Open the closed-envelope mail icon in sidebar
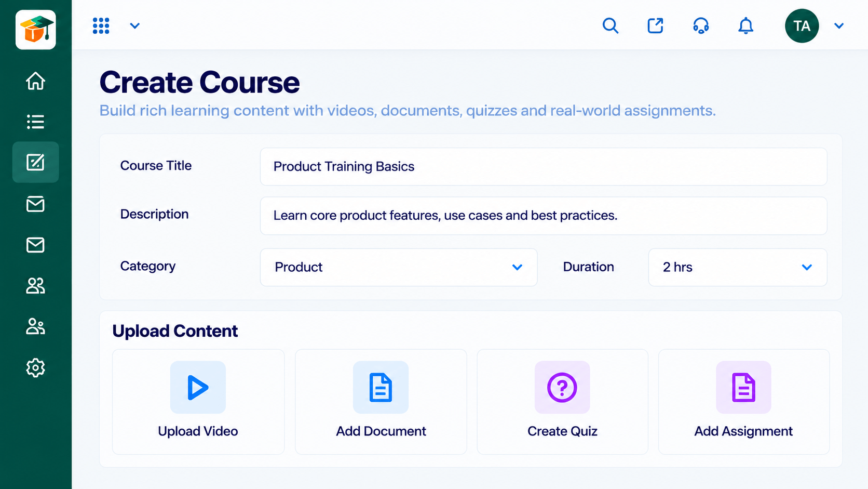The height and width of the screenshot is (489, 868). point(35,245)
